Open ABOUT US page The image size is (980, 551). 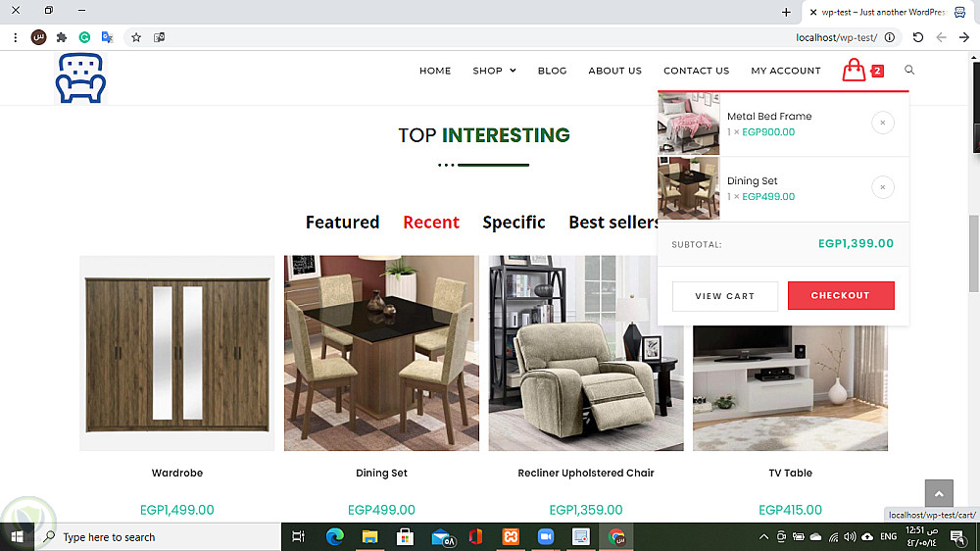pos(615,71)
